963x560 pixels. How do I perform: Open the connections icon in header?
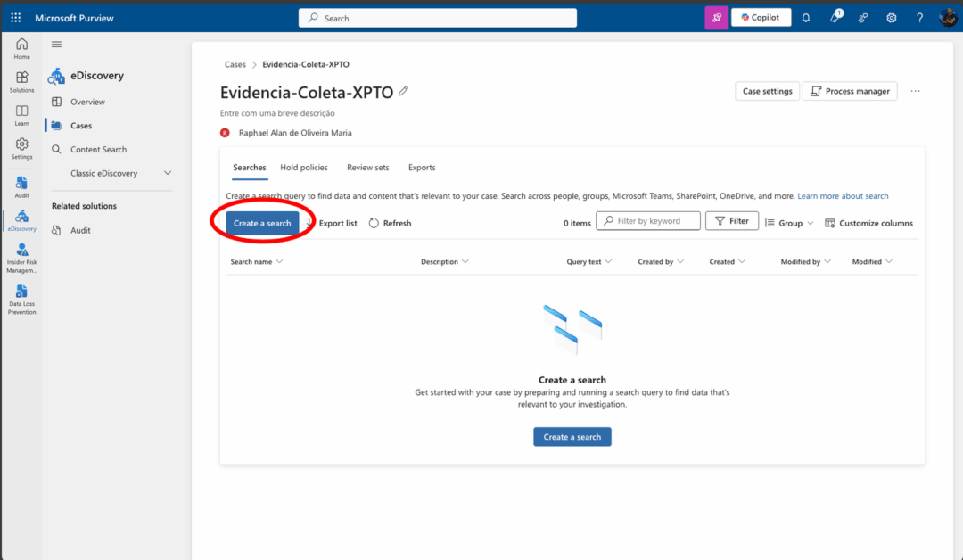pyautogui.click(x=863, y=18)
